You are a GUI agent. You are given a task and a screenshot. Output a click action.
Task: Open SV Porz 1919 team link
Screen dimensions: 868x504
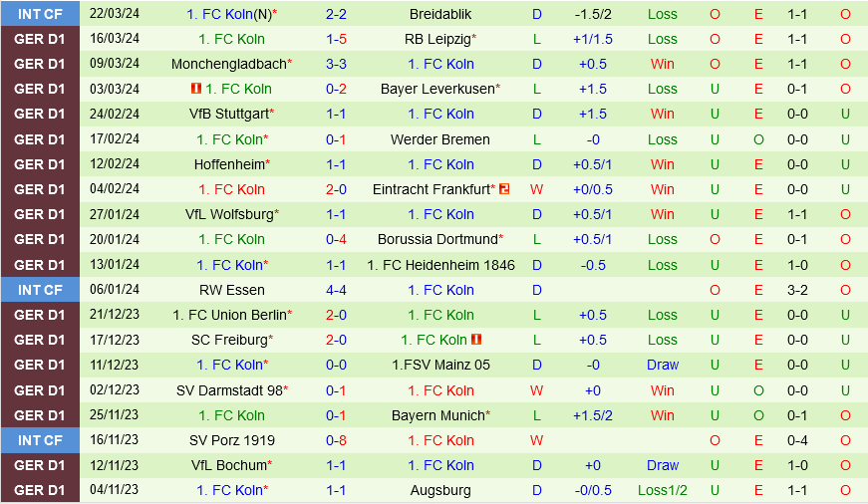[x=231, y=440]
